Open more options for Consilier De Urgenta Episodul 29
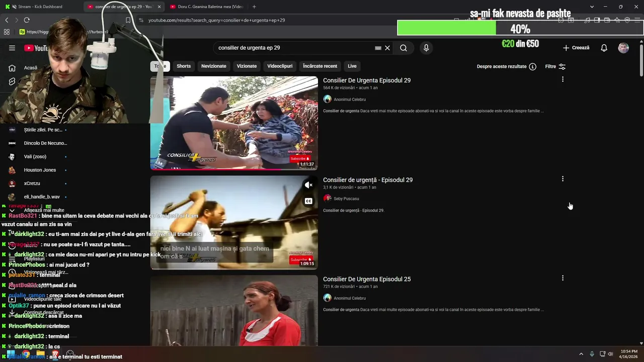Screen dimensions: 644x362 562,79
